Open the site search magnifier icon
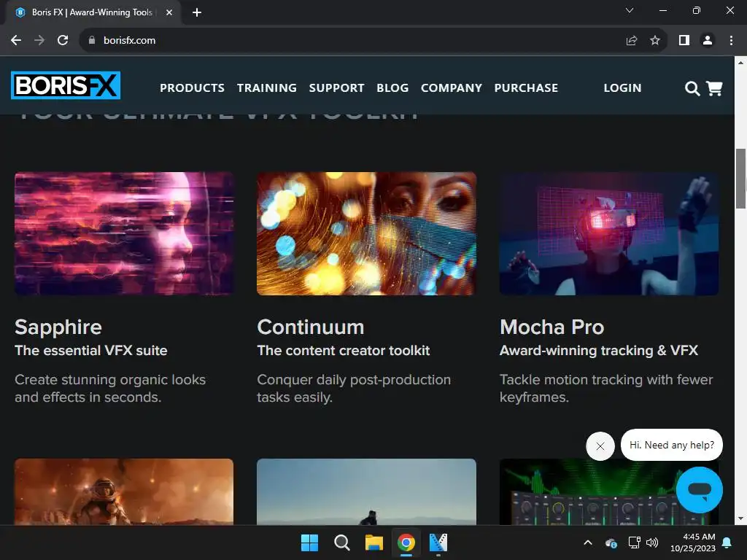 pos(692,88)
